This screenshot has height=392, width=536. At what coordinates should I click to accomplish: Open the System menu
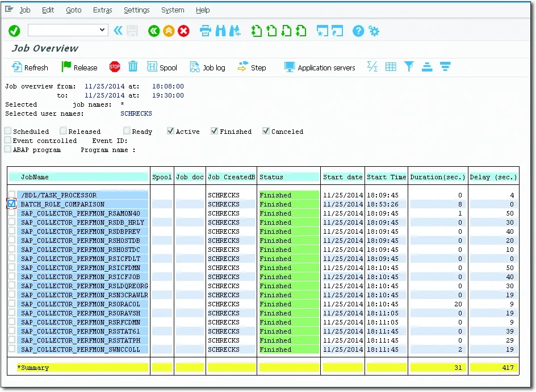pos(173,10)
